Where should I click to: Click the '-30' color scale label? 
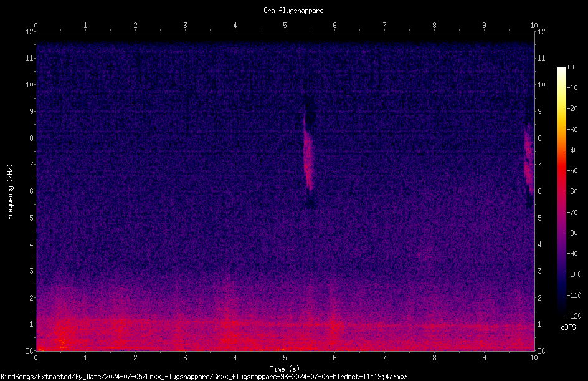(x=572, y=130)
